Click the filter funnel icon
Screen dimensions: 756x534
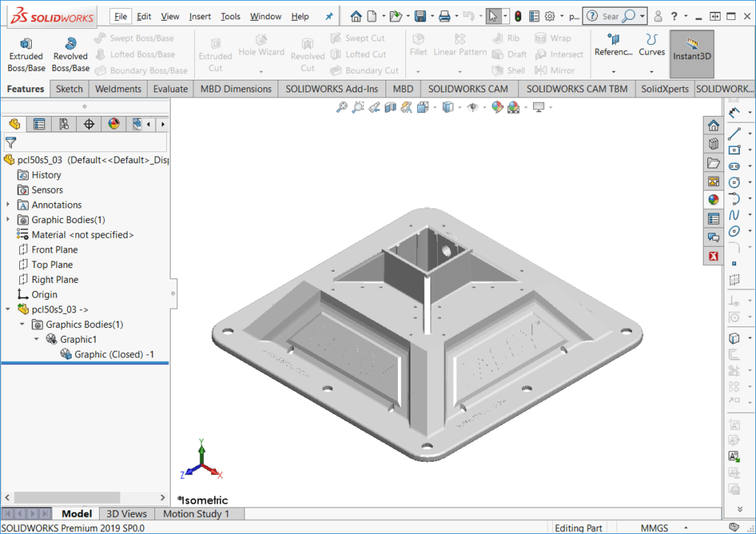click(10, 143)
